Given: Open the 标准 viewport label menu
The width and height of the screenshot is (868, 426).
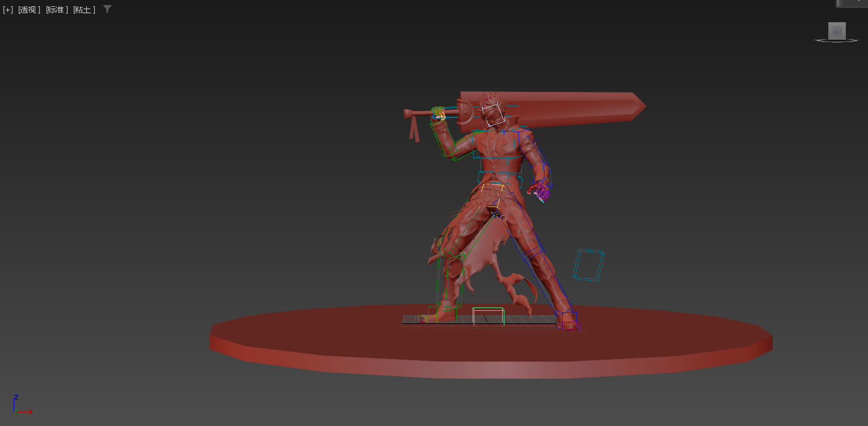Looking at the screenshot, I should click(x=57, y=10).
